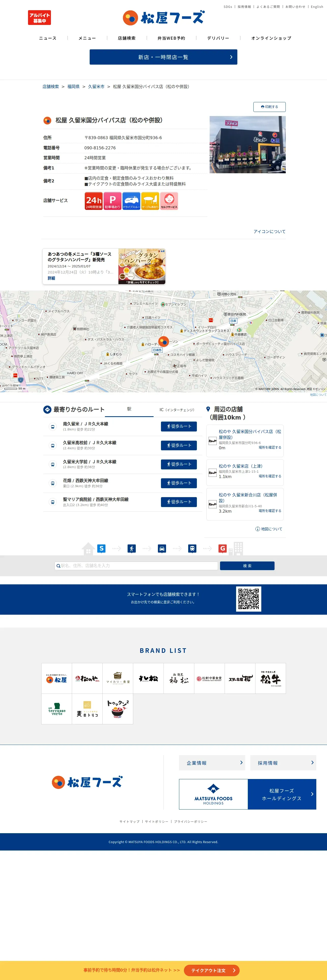The height and width of the screenshot is (980, 327).
Task: Switch site language to English
Action: (x=317, y=7)
